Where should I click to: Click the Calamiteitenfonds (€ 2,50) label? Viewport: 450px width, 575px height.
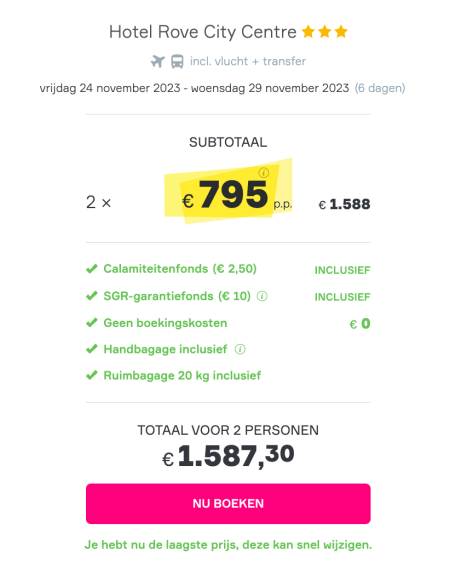pyautogui.click(x=180, y=269)
